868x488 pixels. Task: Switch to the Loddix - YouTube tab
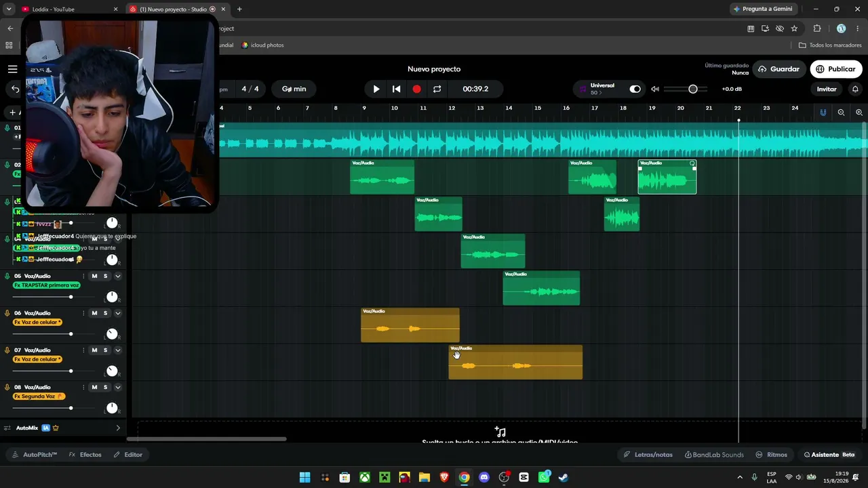[69, 9]
